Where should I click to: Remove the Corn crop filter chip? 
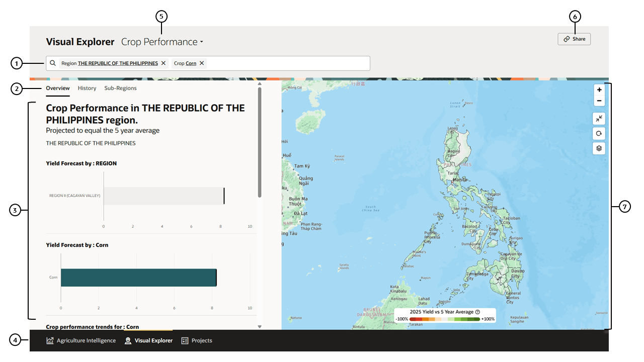201,63
